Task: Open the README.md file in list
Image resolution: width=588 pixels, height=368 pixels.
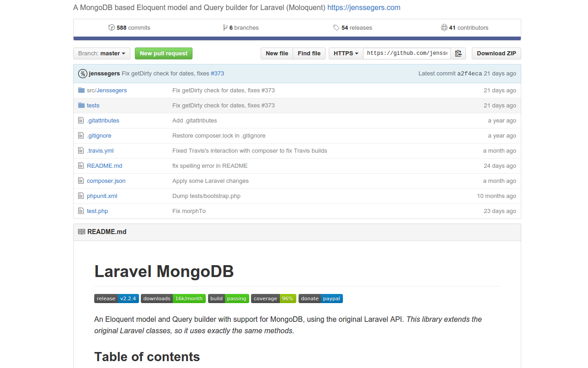Action: click(x=104, y=165)
